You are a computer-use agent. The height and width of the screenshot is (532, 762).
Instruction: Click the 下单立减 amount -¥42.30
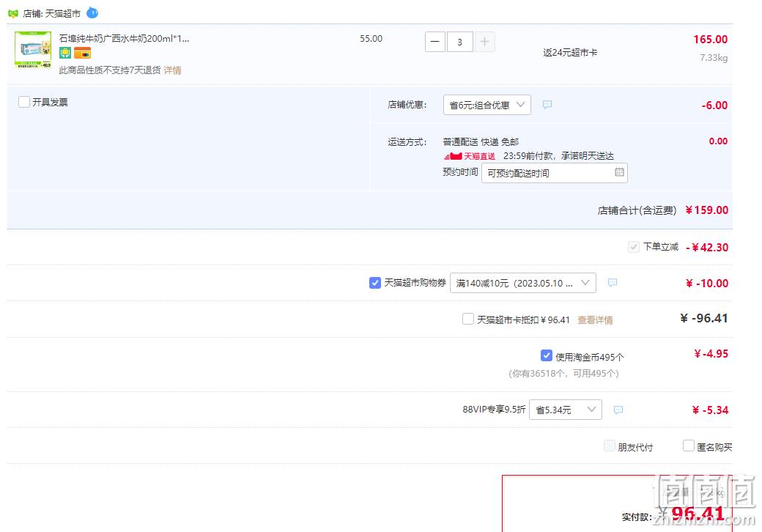click(x=707, y=247)
